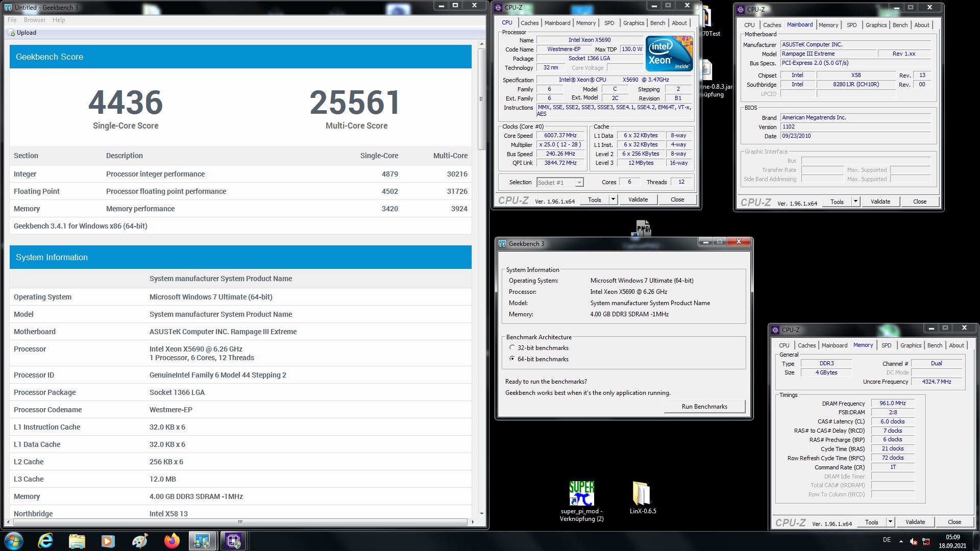This screenshot has width=980, height=551.
Task: Open Graphics tab in CPU-Z Memory window
Action: [911, 345]
